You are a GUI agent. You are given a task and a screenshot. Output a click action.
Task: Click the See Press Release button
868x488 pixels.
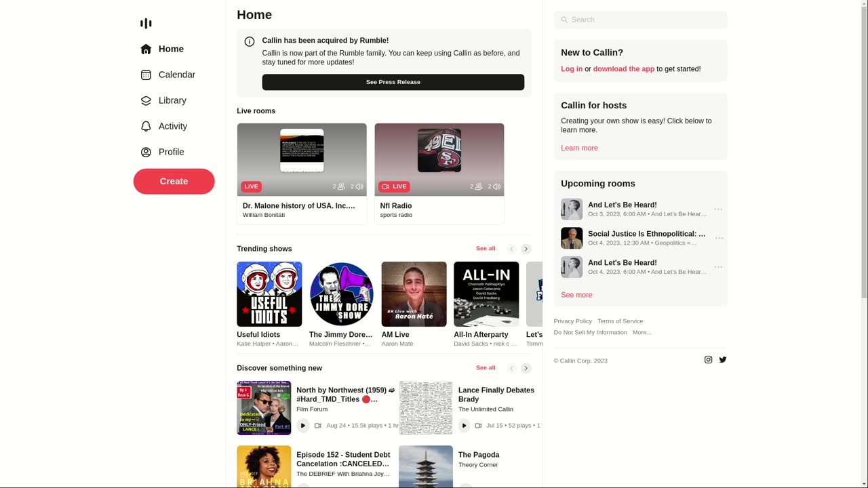pos(393,82)
